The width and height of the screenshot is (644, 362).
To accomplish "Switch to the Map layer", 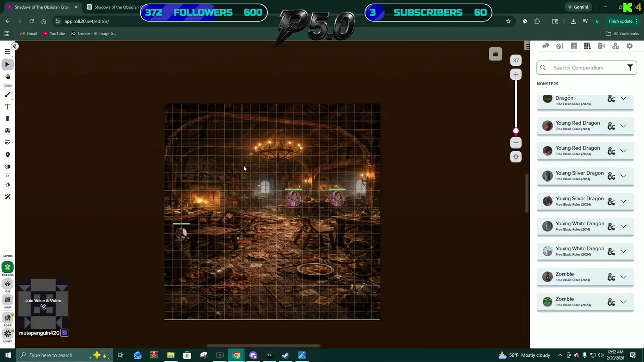I will tap(7, 300).
